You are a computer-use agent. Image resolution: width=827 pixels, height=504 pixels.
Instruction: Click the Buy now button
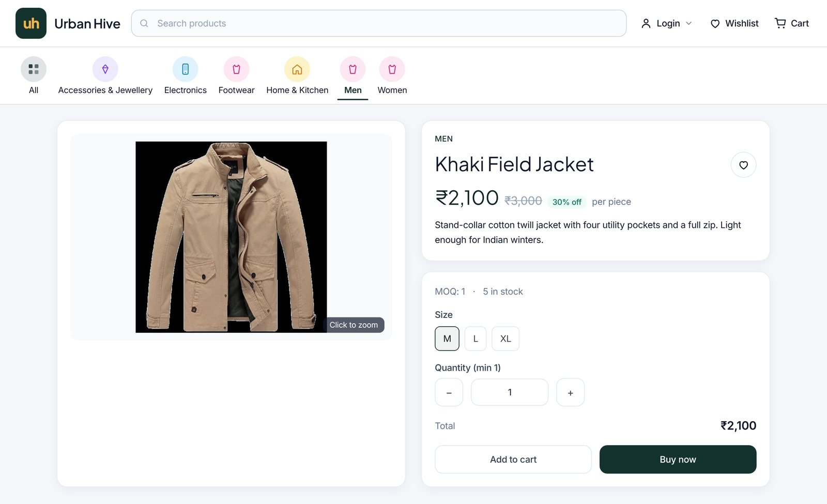pyautogui.click(x=678, y=460)
